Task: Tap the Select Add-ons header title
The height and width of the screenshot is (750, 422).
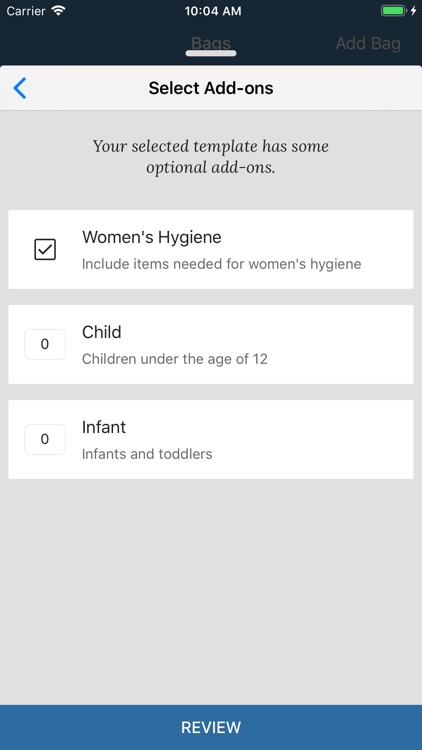Action: pos(211,88)
